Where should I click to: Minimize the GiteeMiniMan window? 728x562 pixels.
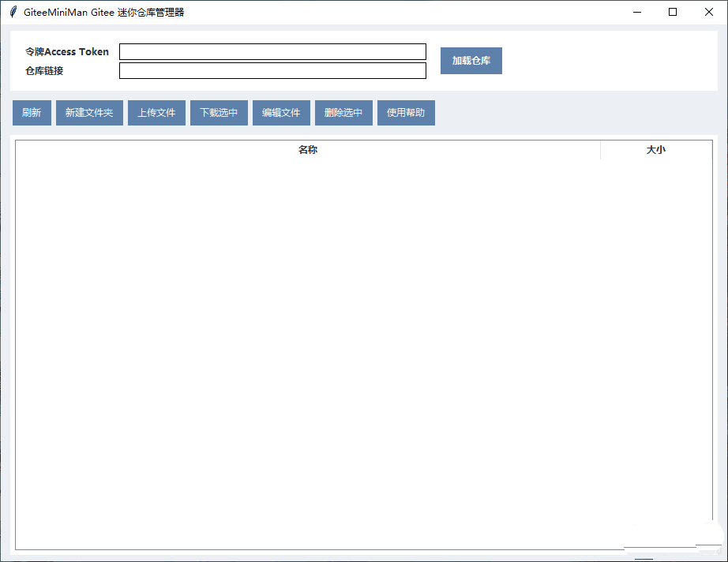coord(636,12)
